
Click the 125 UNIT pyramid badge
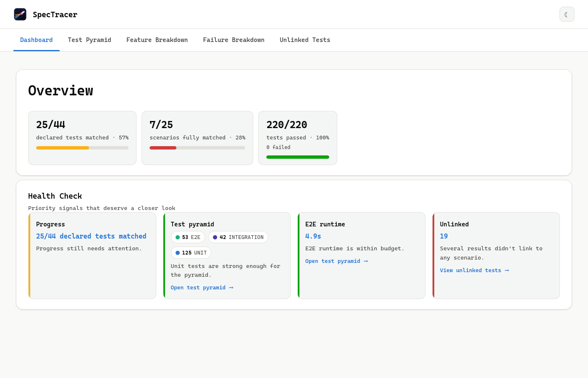point(191,253)
